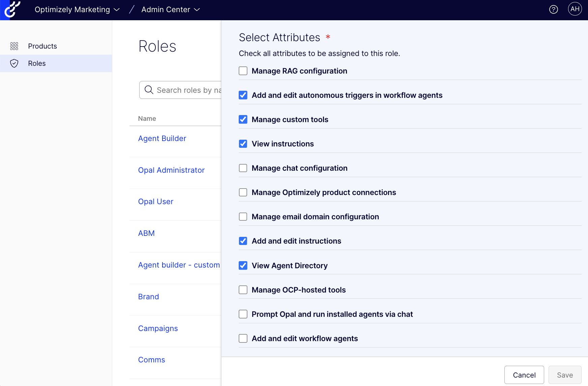Enable Manage RAG configuration checkbox

243,71
